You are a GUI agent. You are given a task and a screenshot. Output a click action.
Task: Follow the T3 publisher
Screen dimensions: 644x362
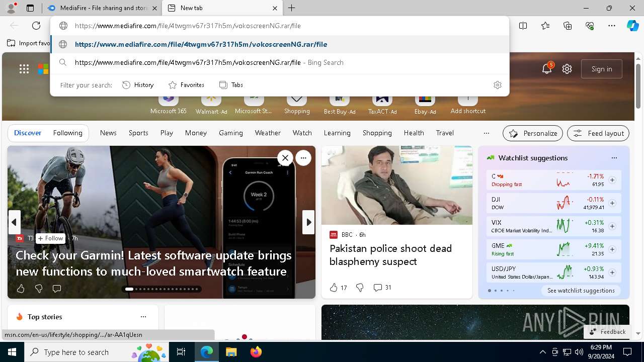pyautogui.click(x=50, y=238)
